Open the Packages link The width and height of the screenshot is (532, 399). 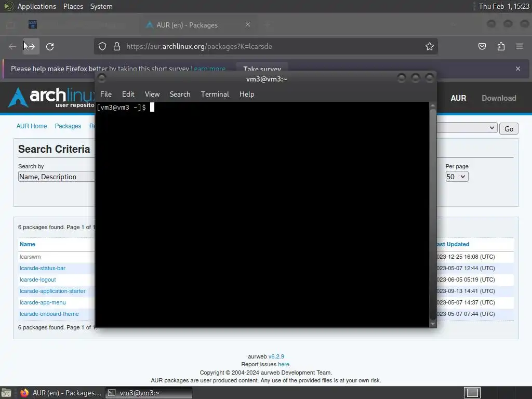click(68, 126)
